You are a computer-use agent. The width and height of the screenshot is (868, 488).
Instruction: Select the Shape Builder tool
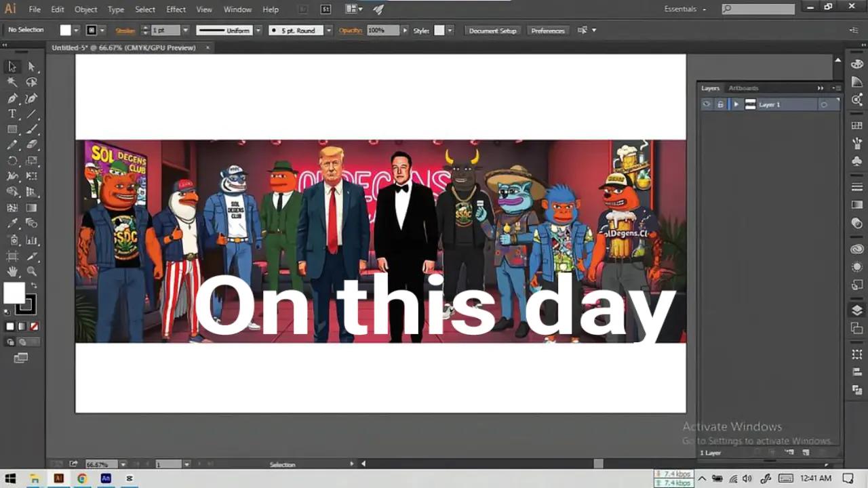coord(12,192)
